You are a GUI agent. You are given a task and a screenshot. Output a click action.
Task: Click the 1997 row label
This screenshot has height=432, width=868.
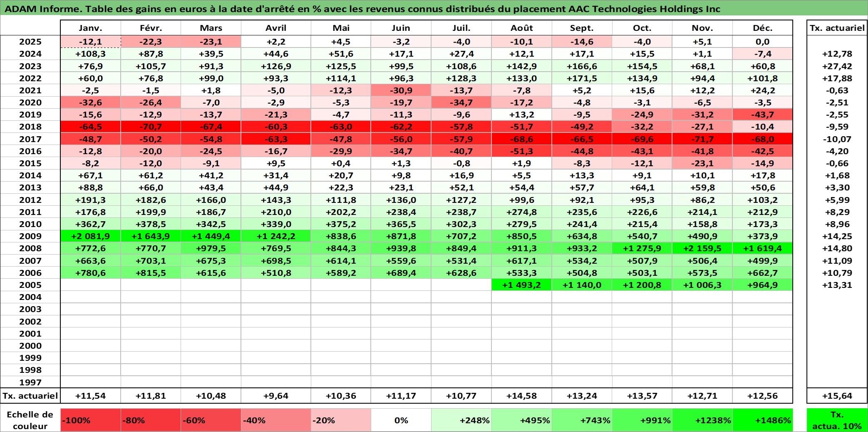point(30,382)
